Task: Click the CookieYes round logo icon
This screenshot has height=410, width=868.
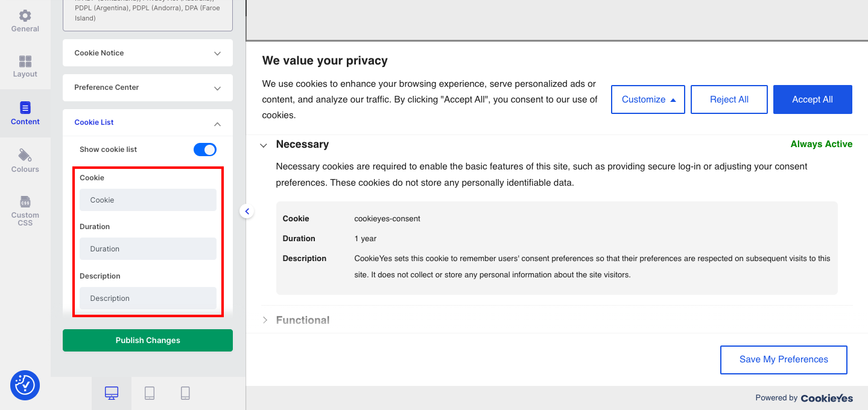Action: click(25, 385)
